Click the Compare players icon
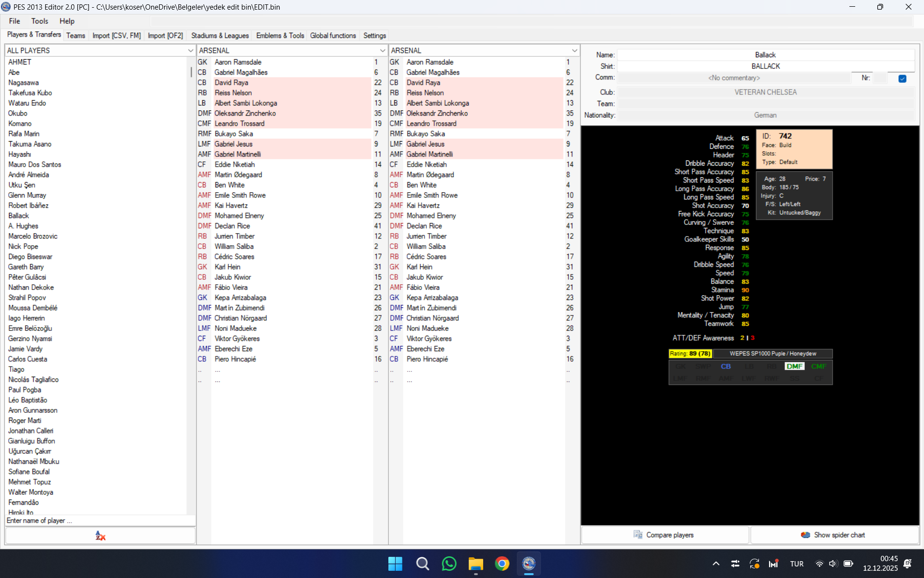The width and height of the screenshot is (924, 578). point(638,535)
